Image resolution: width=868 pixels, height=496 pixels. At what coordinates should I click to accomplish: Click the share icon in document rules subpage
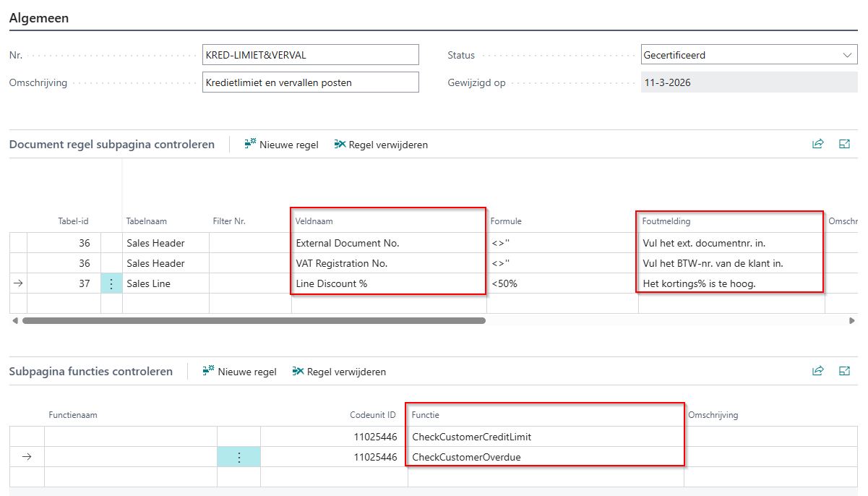pyautogui.click(x=817, y=144)
